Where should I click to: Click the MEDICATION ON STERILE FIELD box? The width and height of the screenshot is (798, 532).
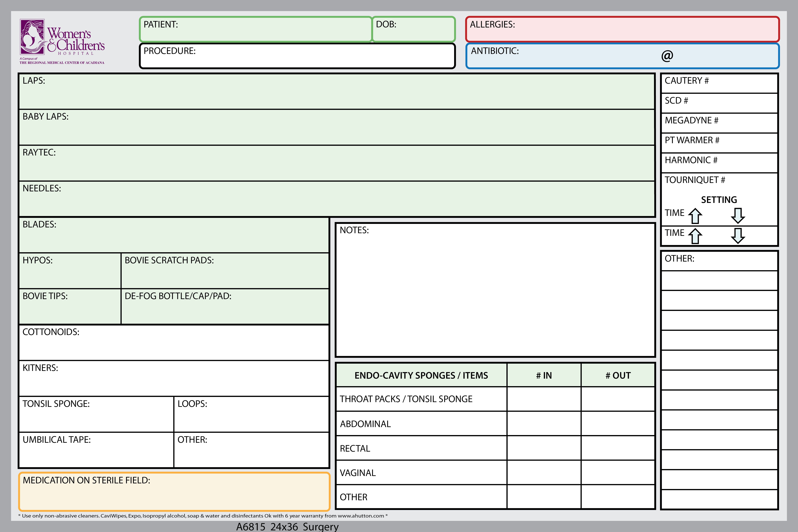[174, 492]
